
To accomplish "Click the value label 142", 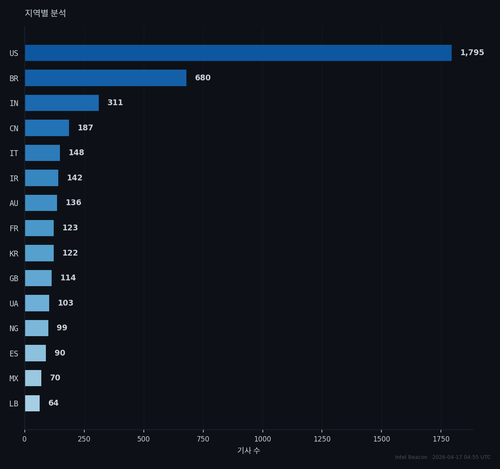I will coord(75,178).
